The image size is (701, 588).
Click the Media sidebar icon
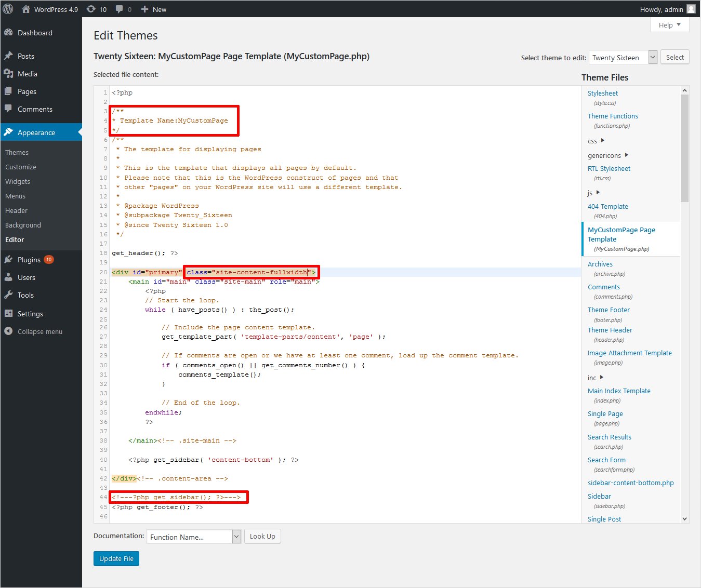click(8, 74)
